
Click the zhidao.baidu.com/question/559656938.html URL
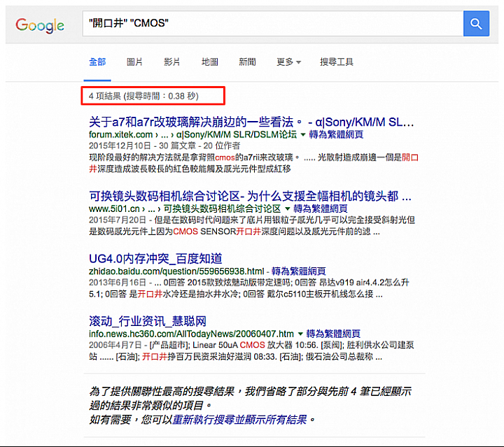point(176,271)
